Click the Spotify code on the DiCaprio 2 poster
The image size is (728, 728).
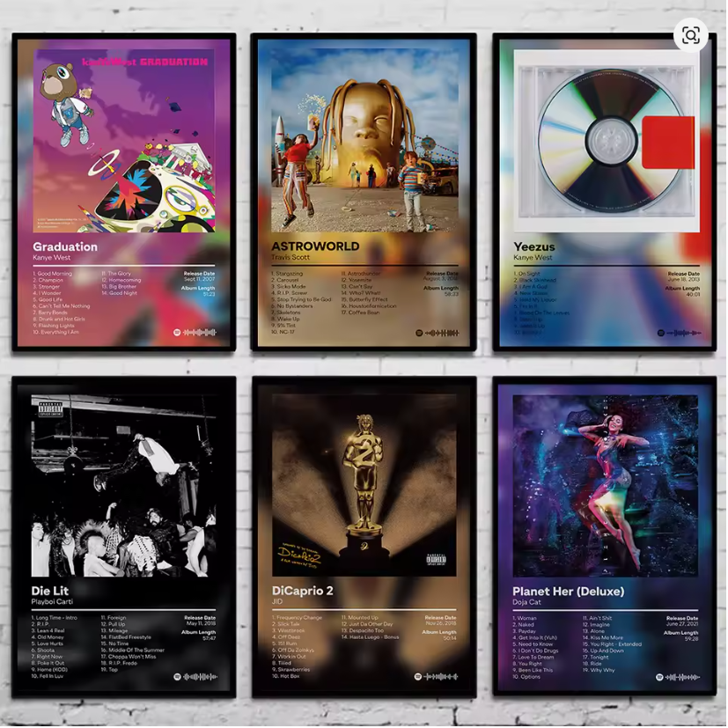[436, 677]
